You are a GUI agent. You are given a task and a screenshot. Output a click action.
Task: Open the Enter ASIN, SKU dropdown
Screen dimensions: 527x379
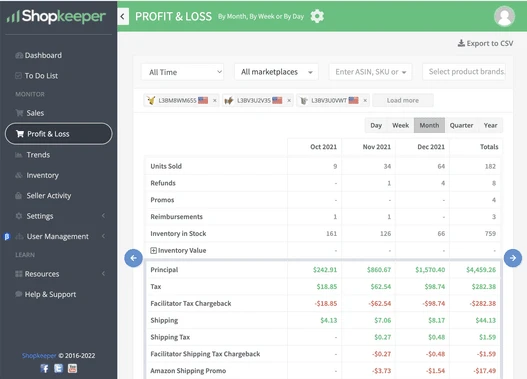(x=370, y=72)
